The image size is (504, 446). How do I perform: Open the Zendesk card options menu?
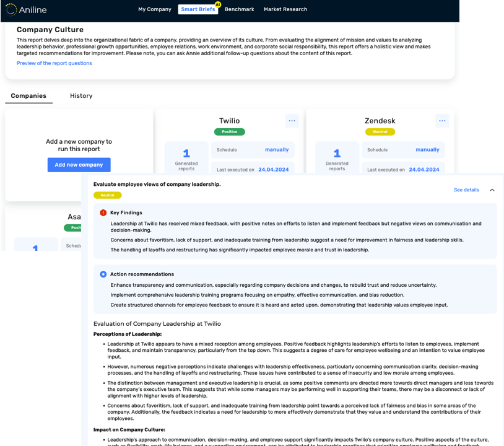[x=442, y=121]
